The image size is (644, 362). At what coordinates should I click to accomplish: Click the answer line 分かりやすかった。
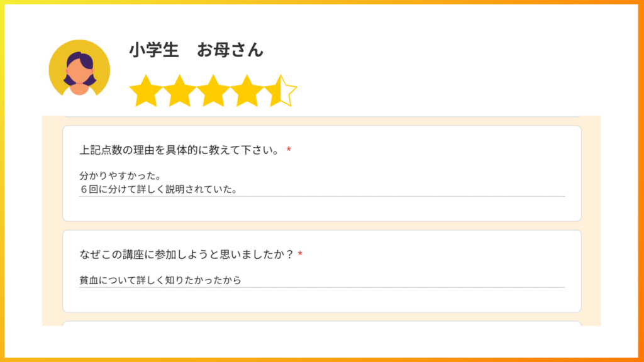[x=120, y=176]
